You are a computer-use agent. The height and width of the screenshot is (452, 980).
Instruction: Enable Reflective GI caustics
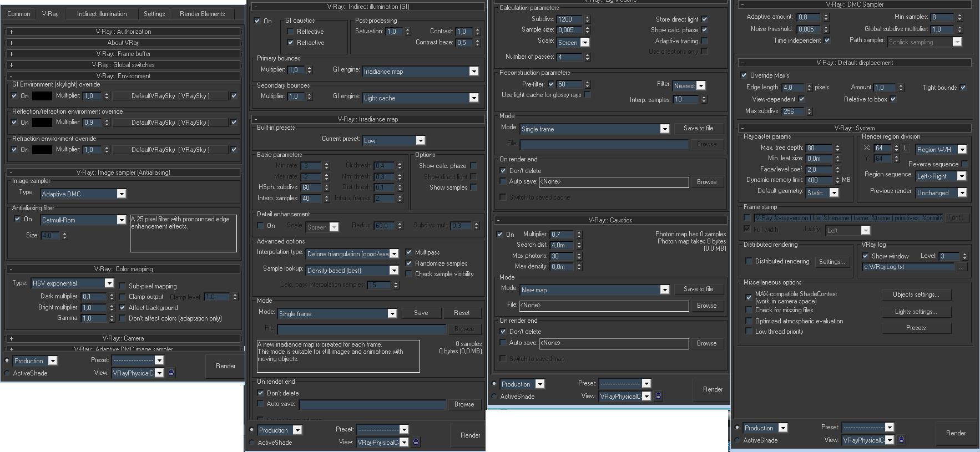(x=290, y=32)
